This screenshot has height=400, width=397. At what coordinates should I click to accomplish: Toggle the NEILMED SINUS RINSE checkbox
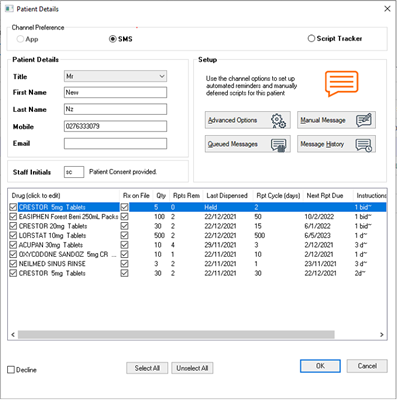[x=13, y=264]
